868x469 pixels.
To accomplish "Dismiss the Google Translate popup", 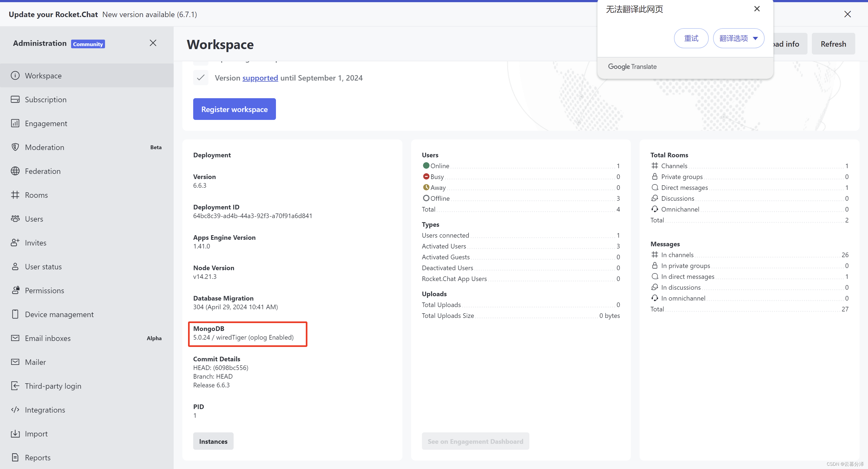I will pyautogui.click(x=757, y=9).
